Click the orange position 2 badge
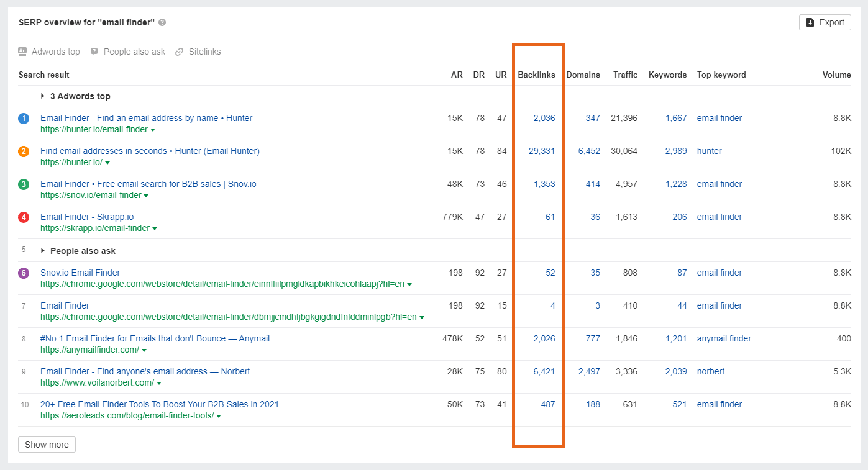This screenshot has width=868, height=470. point(24,151)
